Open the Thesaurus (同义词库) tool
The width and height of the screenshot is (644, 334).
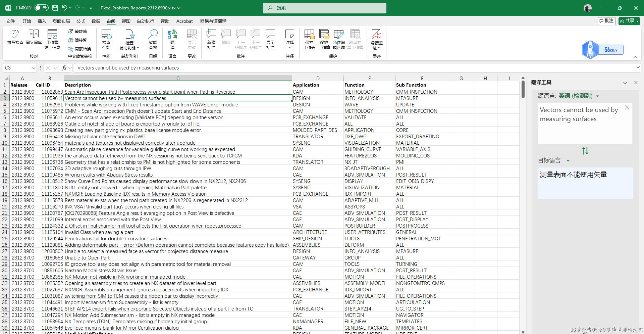(34, 37)
